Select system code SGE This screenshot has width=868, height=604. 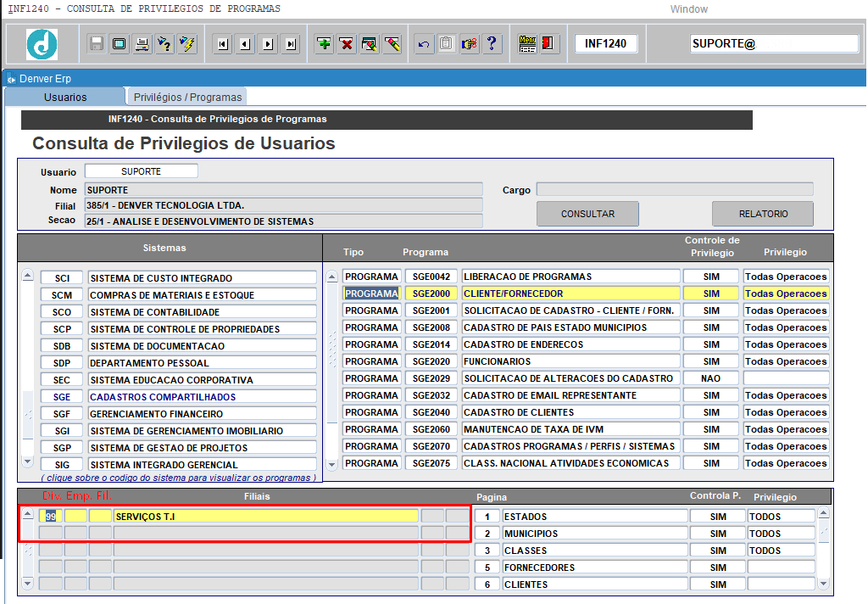click(x=62, y=397)
